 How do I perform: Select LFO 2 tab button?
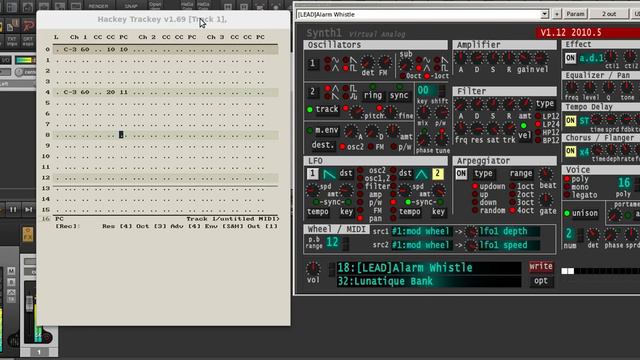click(x=438, y=174)
